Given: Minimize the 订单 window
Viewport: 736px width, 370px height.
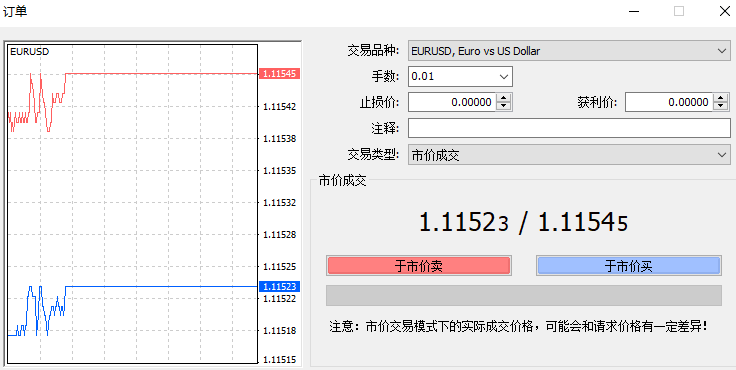Looking at the screenshot, I should pyautogui.click(x=634, y=11).
